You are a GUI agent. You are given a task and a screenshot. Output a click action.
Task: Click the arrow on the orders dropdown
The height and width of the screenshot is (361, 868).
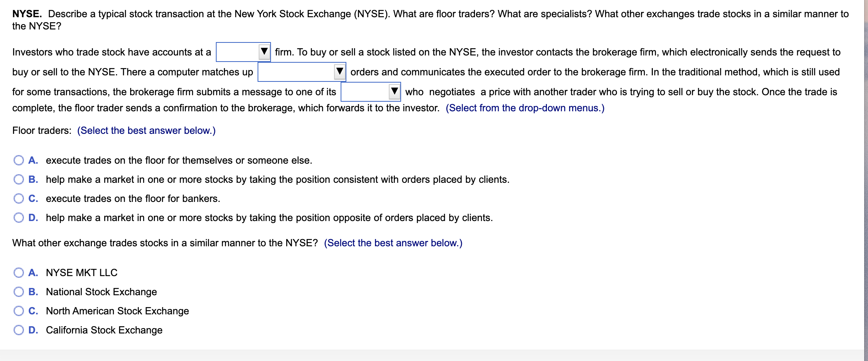[339, 72]
